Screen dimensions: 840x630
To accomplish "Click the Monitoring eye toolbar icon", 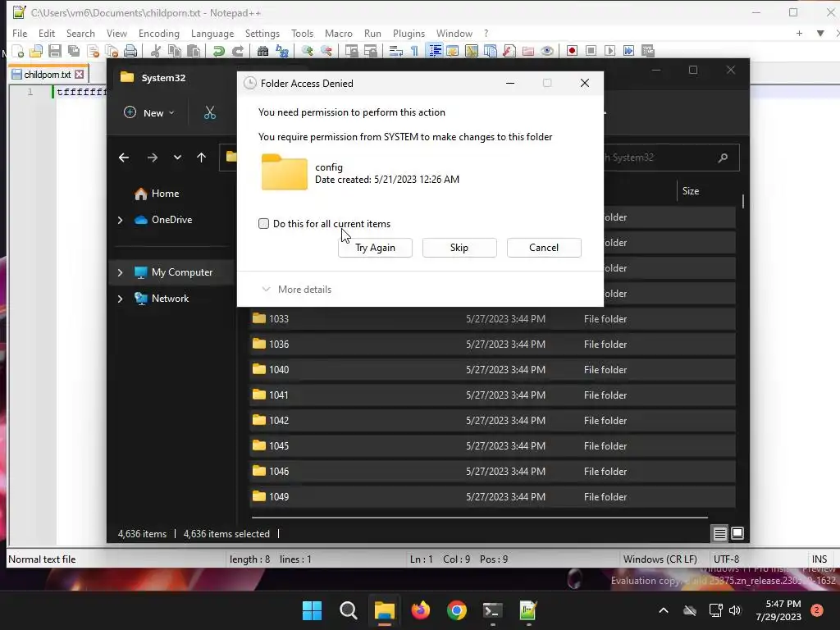I will coord(547,51).
